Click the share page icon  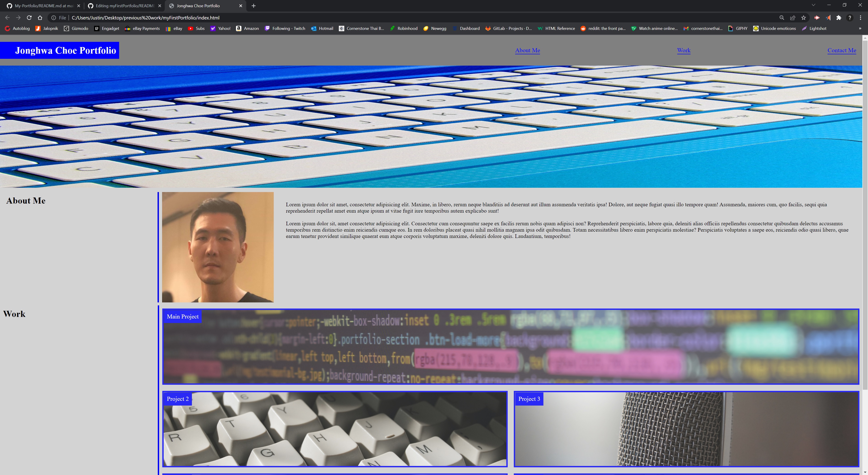[x=793, y=18]
